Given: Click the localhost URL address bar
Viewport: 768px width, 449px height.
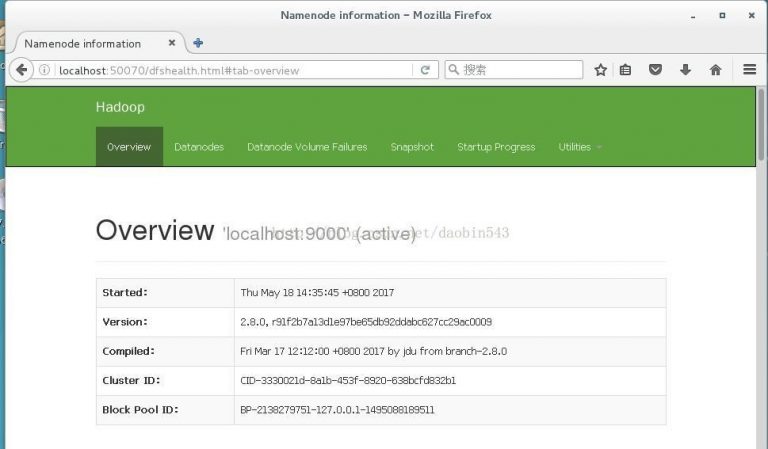Looking at the screenshot, I should pos(230,70).
